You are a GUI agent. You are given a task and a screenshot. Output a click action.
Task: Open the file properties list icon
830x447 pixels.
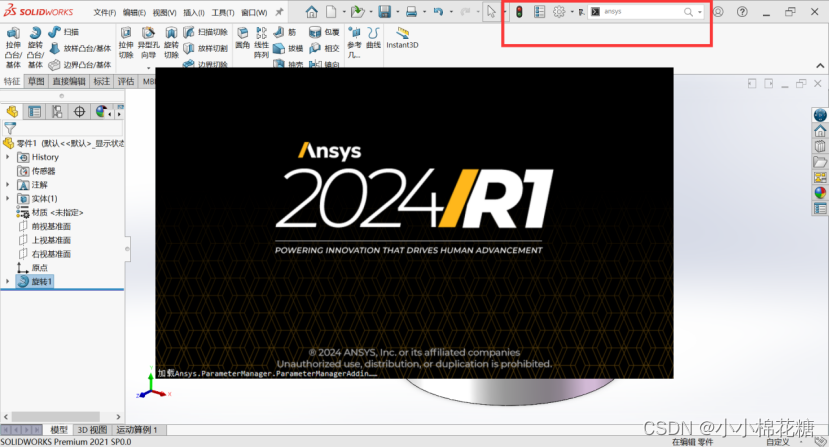(539, 12)
